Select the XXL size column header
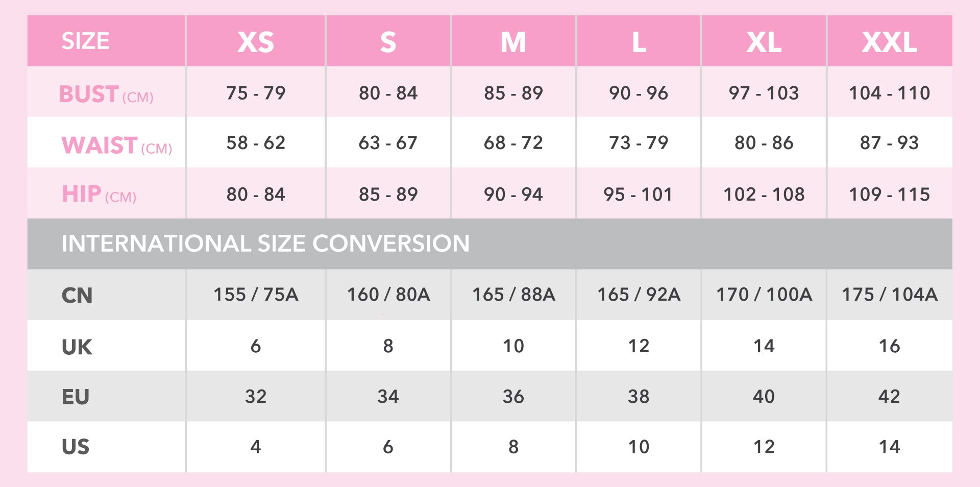Image resolution: width=980 pixels, height=487 pixels. 890,41
